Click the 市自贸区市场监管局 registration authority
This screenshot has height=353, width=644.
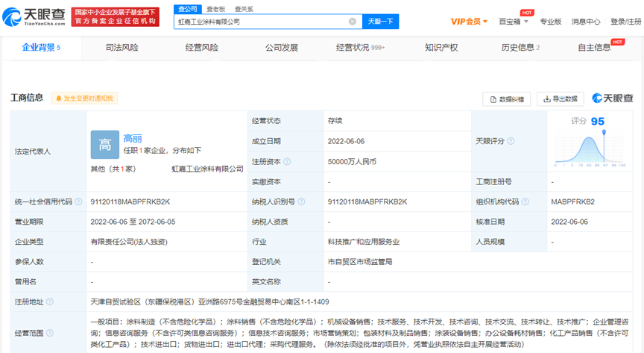tap(360, 262)
